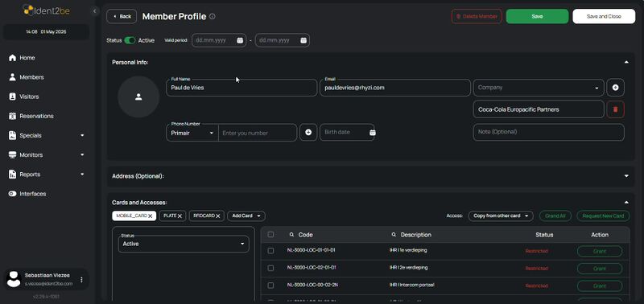Remove the MOBILE_CARD tab with its X
Viewport: 644px width, 304px height.
pos(151,216)
